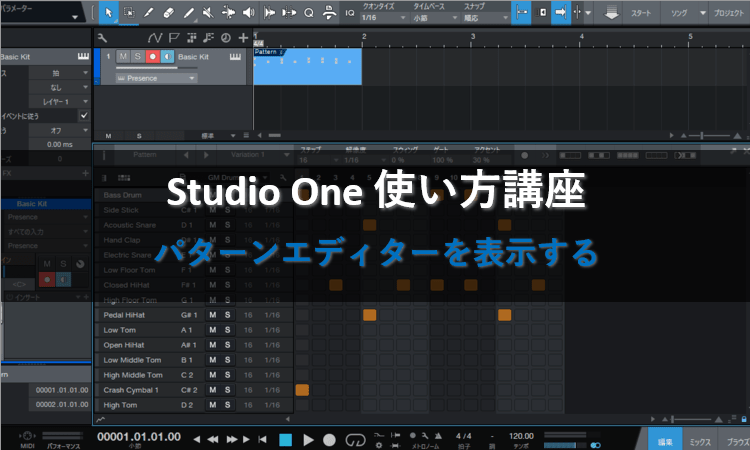Return to zero in transport
The height and width of the screenshot is (450, 750).
262,439
